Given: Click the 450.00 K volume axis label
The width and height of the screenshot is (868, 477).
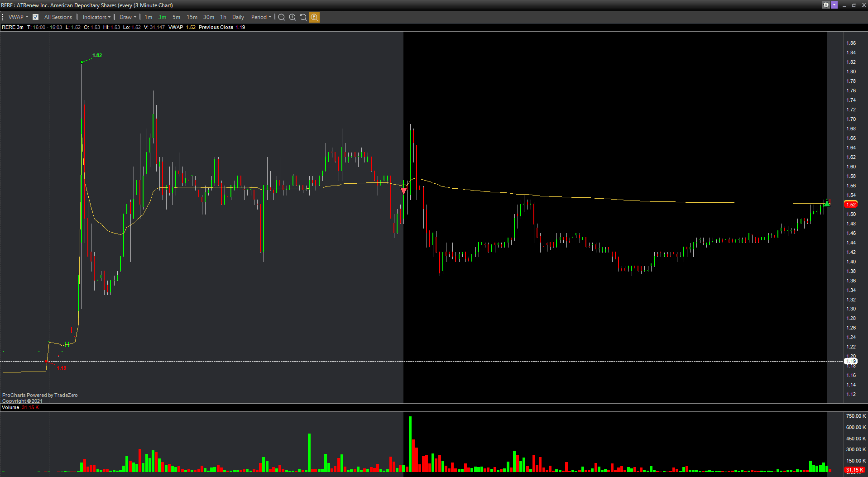Looking at the screenshot, I should 856,439.
